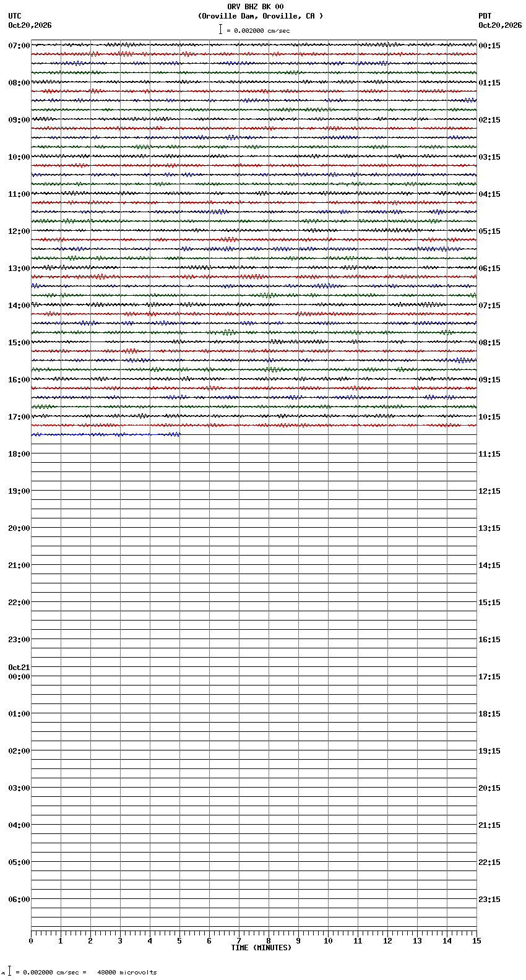The image size is (526, 980).
Task: Click the 10:15 PDT time label
Action: click(x=489, y=417)
